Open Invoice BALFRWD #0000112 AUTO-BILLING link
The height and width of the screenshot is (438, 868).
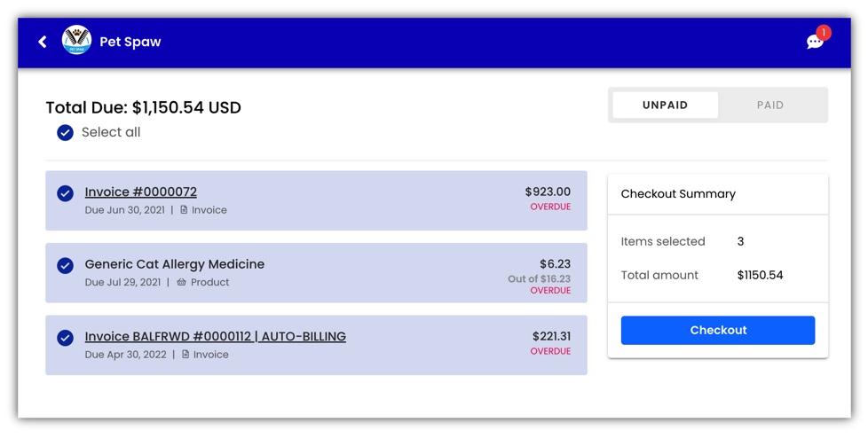[216, 336]
